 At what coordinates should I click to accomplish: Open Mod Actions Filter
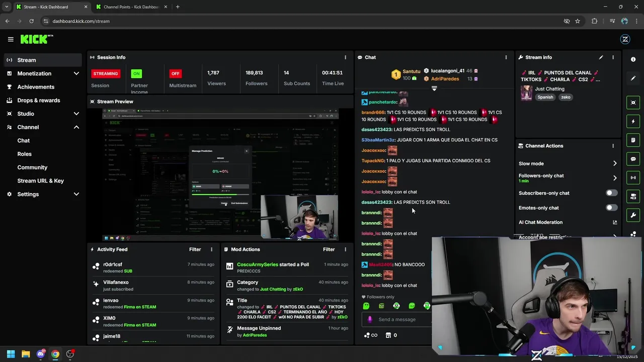[329, 249]
